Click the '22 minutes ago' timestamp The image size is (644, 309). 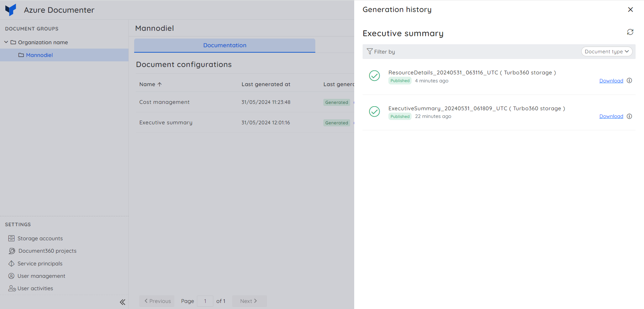click(x=433, y=116)
